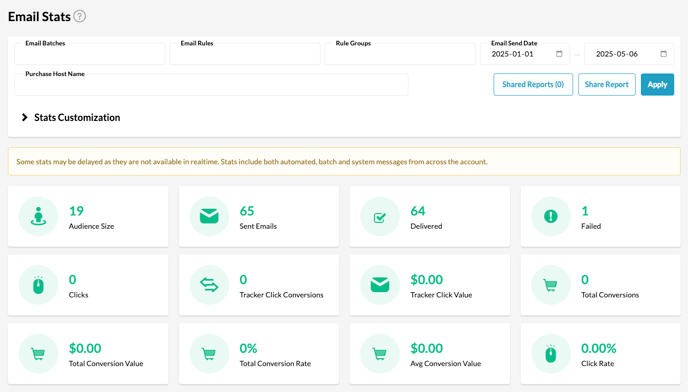Open the Email Rules selector field

point(245,54)
